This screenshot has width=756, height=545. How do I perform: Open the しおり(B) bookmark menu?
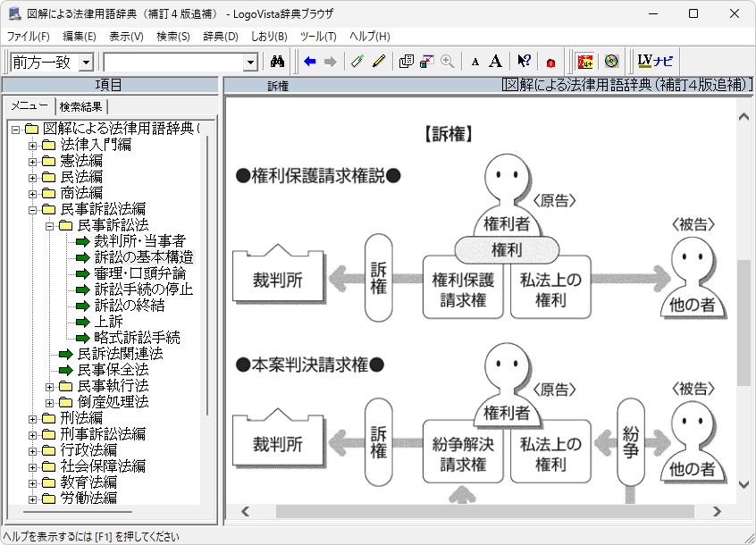[269, 37]
